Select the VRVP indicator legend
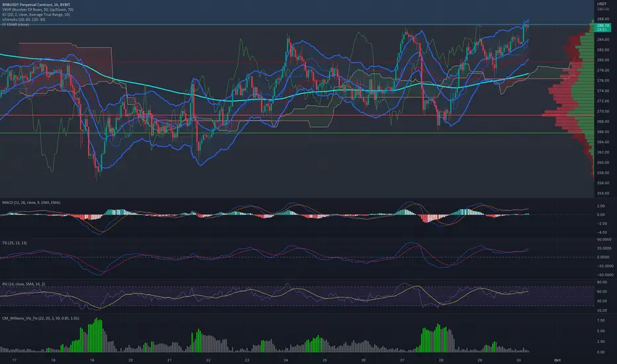617x364 pixels. (38, 9)
